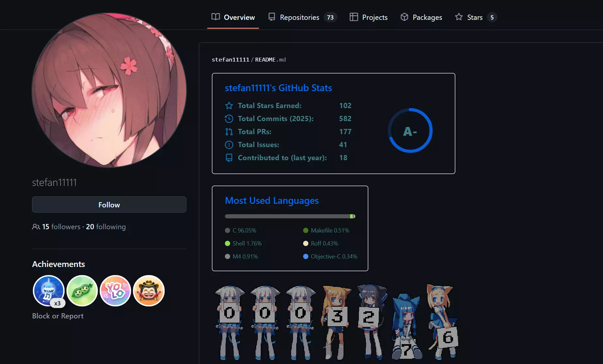The width and height of the screenshot is (603, 364).
Task: Click the YOLO achievement badge
Action: click(115, 291)
